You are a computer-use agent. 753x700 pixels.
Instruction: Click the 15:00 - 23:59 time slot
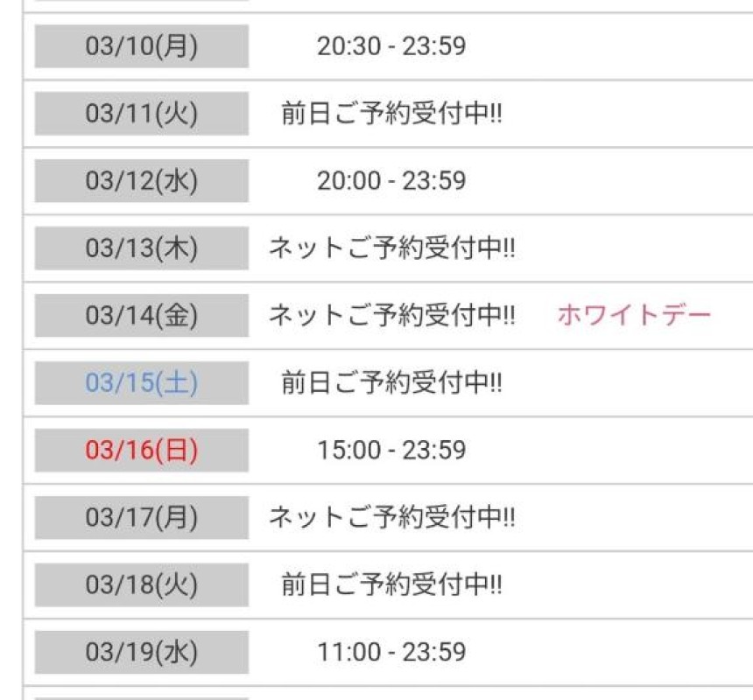tap(391, 451)
